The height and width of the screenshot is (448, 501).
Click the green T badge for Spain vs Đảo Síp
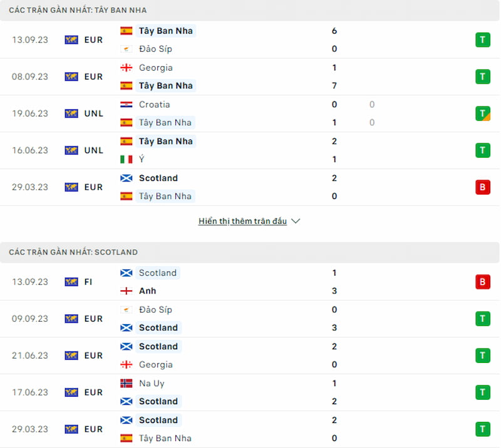(482, 40)
